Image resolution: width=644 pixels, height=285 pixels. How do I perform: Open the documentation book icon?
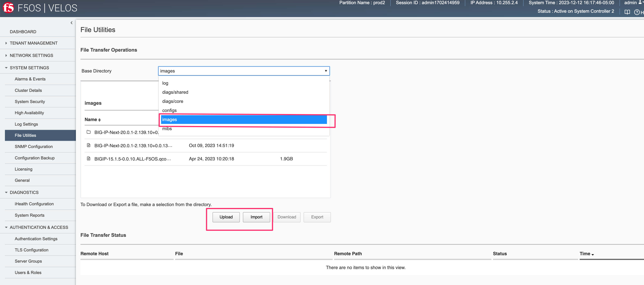(627, 12)
